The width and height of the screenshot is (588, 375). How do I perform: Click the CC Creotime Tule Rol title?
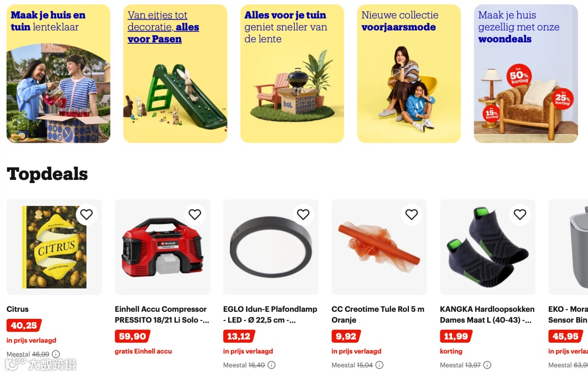point(378,314)
